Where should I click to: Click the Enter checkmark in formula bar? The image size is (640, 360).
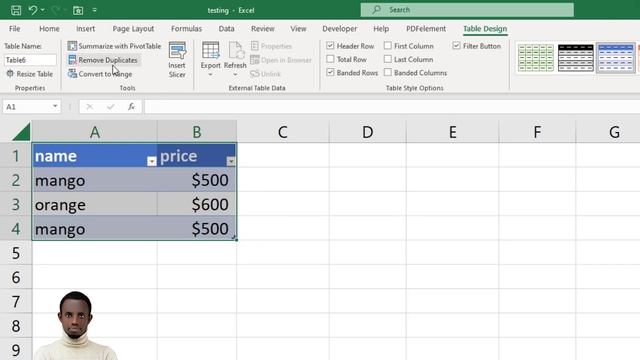110,107
